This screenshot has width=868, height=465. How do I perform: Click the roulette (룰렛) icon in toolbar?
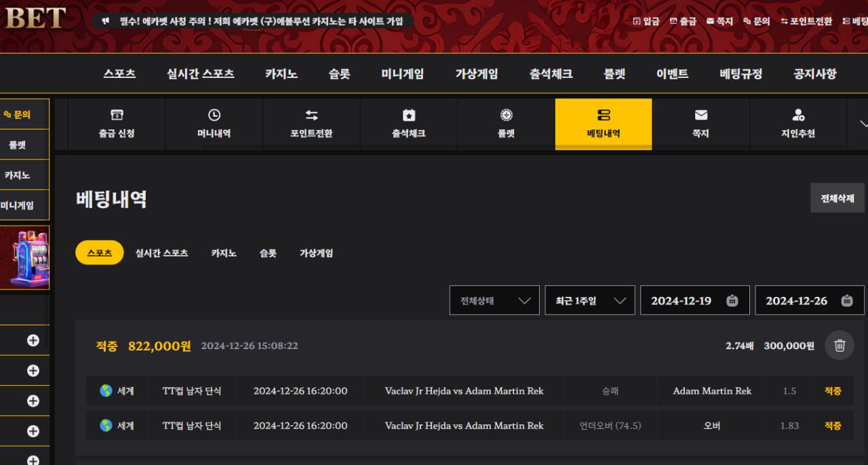click(506, 115)
